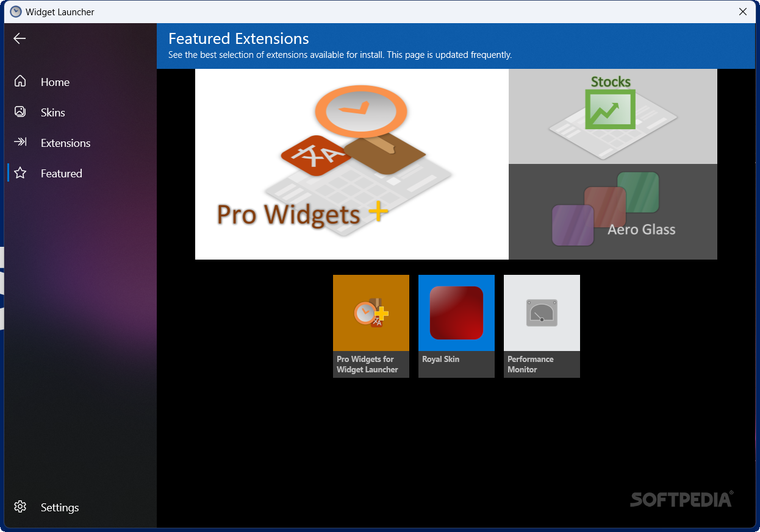Screen dimensions: 760x532
Task: Click the Skins picture icon
Action: (x=20, y=112)
